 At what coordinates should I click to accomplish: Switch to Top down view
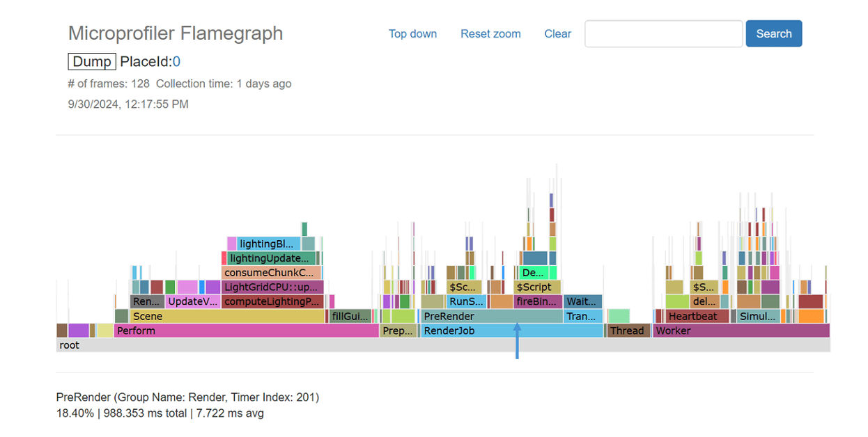(x=412, y=33)
